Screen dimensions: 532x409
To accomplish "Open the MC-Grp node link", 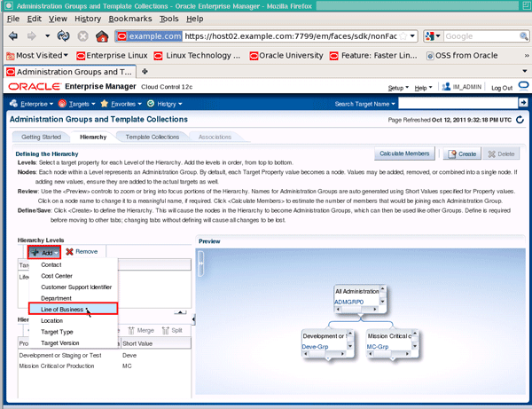I will coord(378,347).
